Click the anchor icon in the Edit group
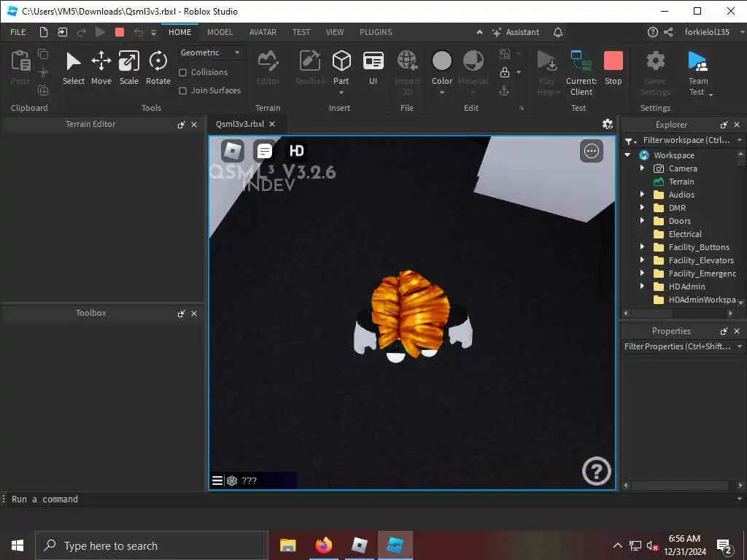Image resolution: width=747 pixels, height=560 pixels. pos(505,90)
